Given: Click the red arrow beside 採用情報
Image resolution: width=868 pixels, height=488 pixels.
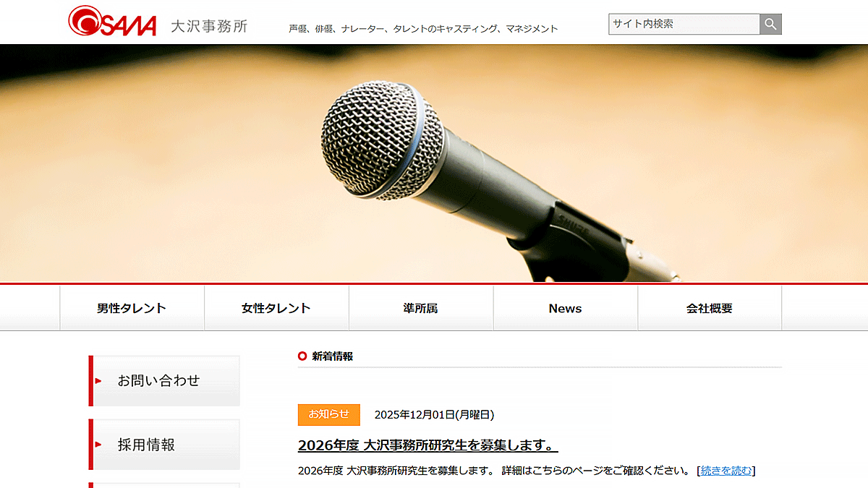Looking at the screenshot, I should [x=98, y=445].
